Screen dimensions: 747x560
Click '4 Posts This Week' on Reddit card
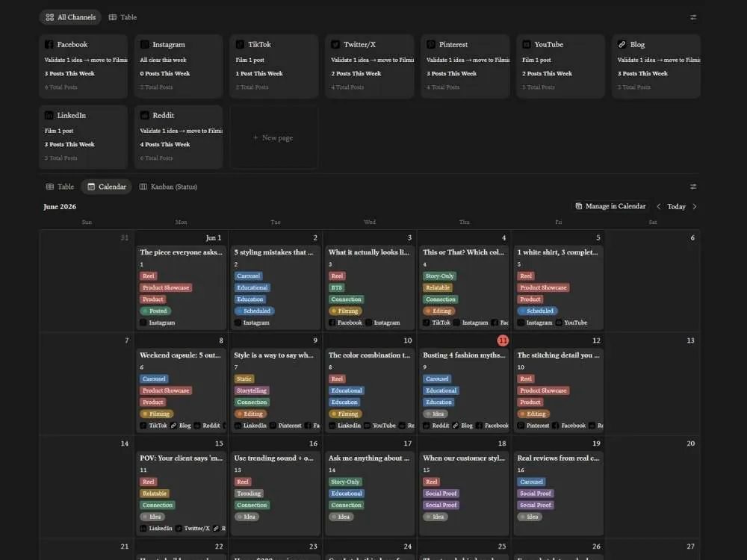click(x=165, y=144)
